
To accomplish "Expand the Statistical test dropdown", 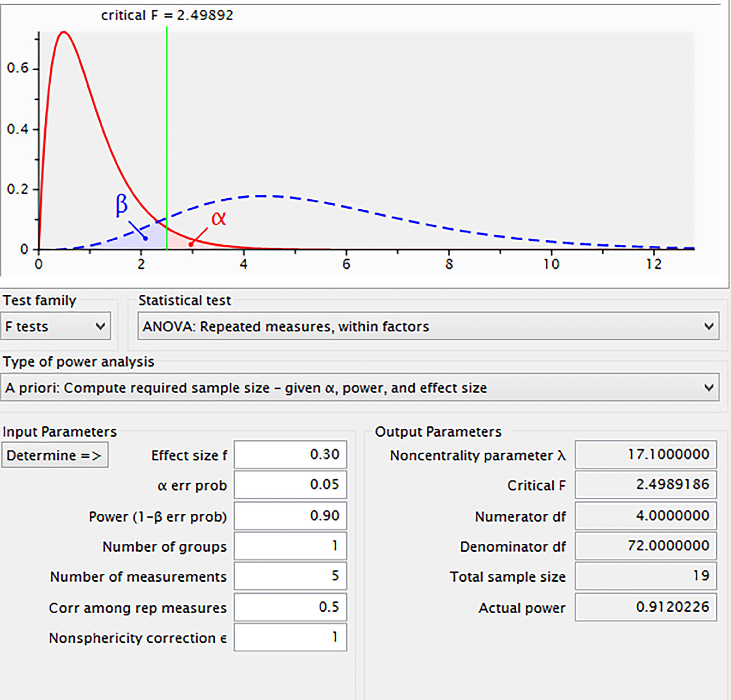I will [x=428, y=326].
